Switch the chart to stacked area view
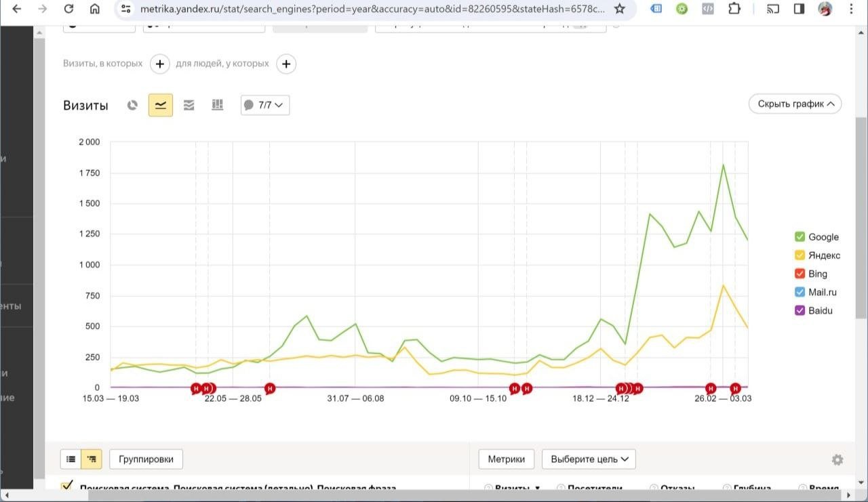 [189, 105]
